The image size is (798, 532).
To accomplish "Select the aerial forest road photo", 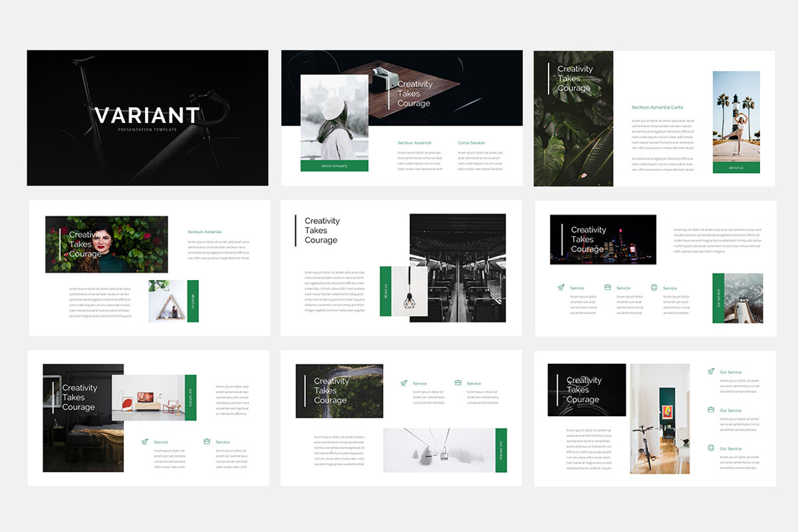I will 339,391.
